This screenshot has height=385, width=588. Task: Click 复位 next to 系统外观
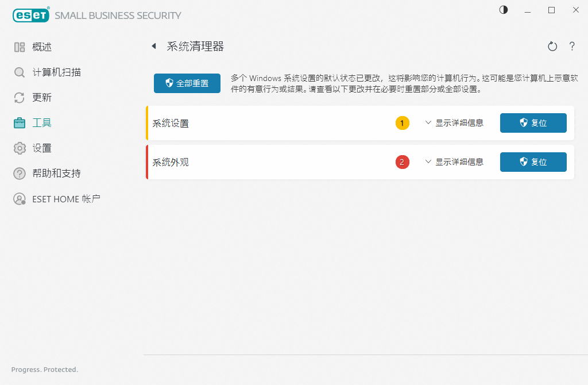point(533,161)
